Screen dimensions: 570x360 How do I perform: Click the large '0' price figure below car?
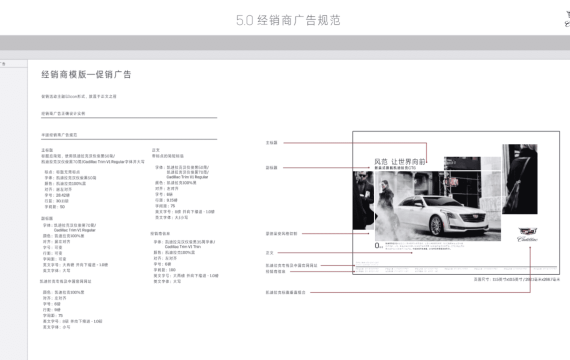[378, 246]
